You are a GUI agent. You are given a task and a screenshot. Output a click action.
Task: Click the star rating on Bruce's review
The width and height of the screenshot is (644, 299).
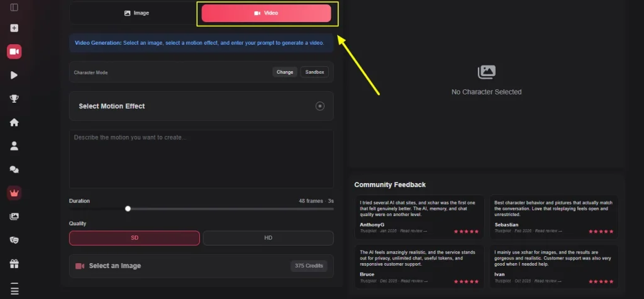[x=466, y=282]
